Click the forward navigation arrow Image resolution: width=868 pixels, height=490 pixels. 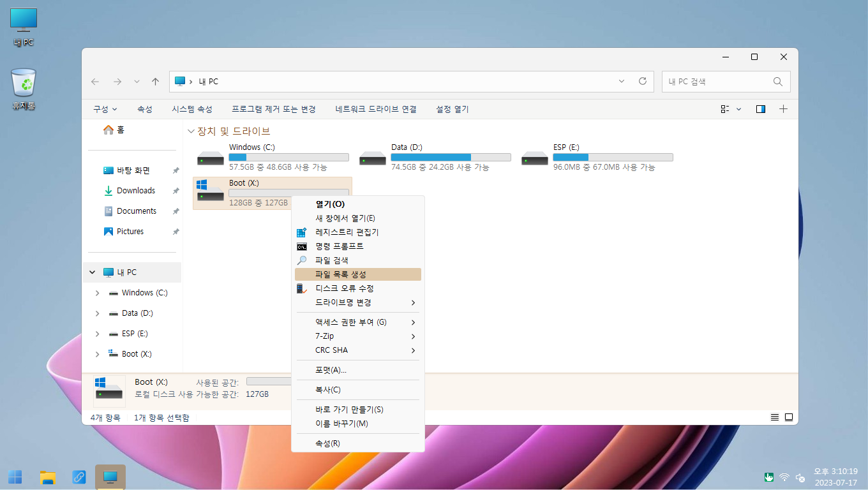[x=117, y=82]
